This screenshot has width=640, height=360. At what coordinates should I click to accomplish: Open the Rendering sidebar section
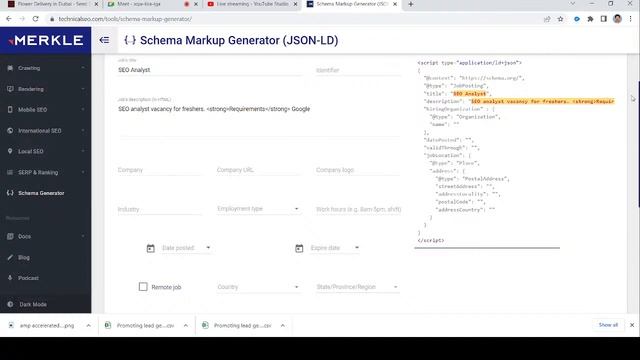click(46, 89)
